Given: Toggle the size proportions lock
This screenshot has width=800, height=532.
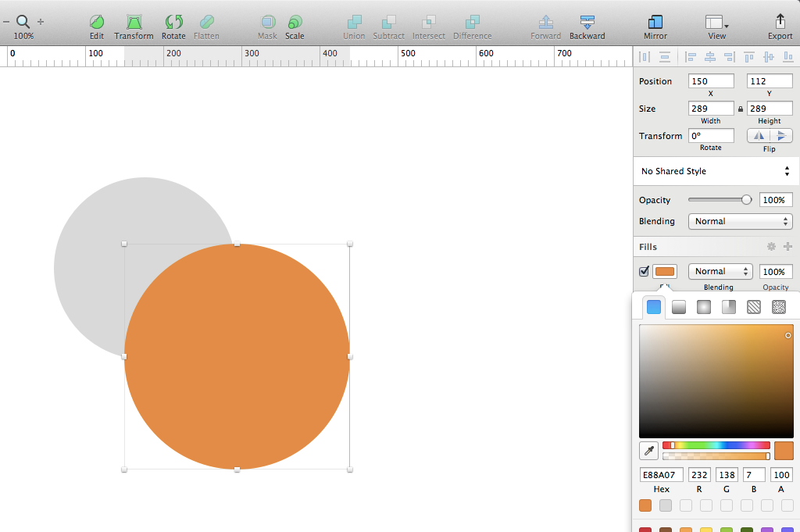Looking at the screenshot, I should tap(741, 109).
